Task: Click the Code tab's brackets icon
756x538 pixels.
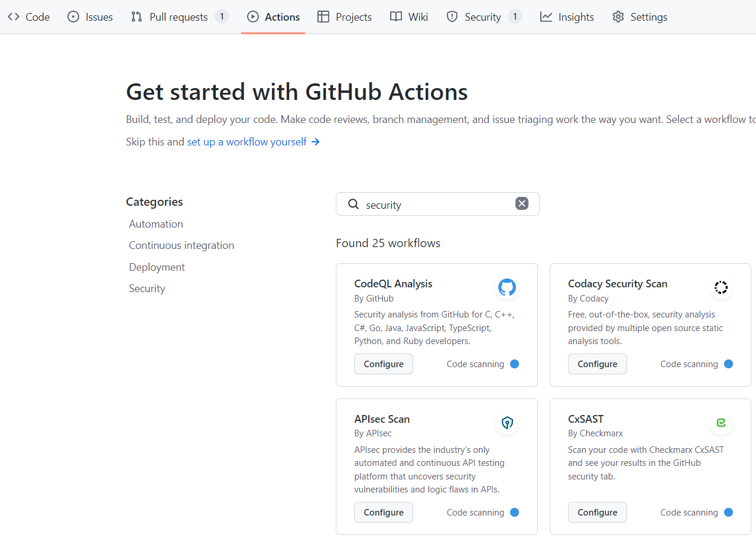Action: (x=14, y=17)
